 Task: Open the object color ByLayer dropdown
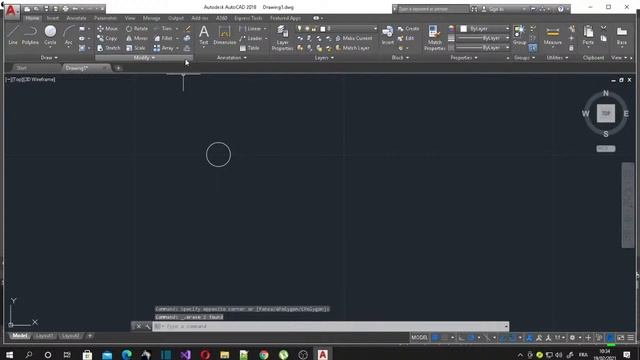485,29
